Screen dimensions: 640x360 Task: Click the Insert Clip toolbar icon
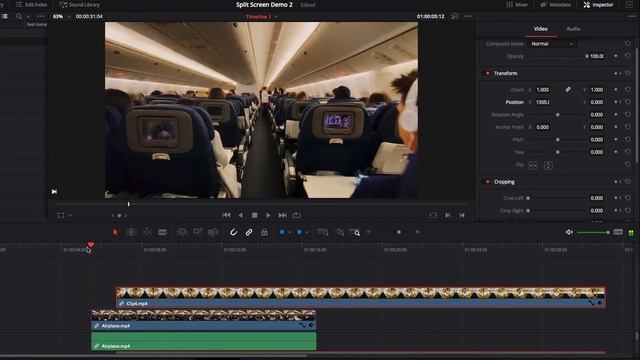(x=182, y=232)
